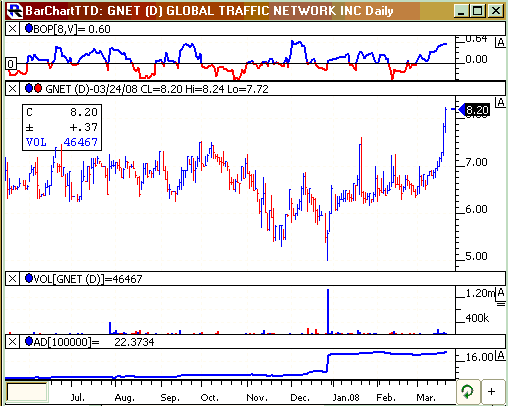
Task: Click the Sep. label on time axis
Action: [170, 397]
